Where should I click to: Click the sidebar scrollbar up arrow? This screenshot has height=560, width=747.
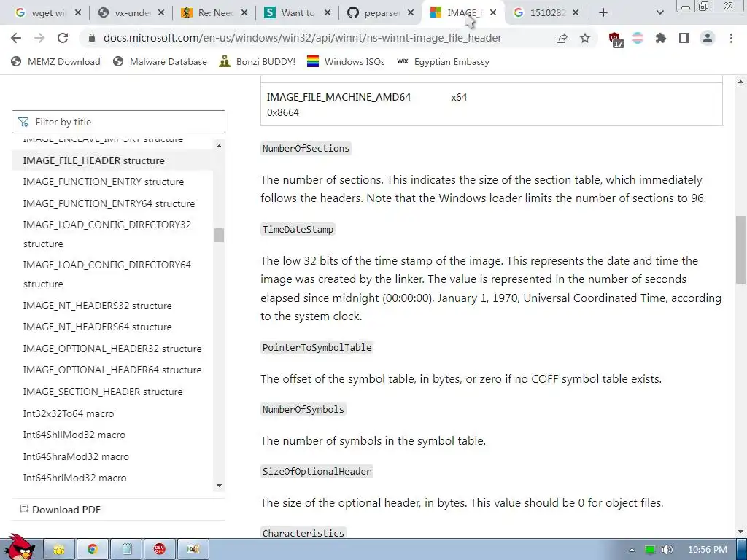tap(219, 146)
